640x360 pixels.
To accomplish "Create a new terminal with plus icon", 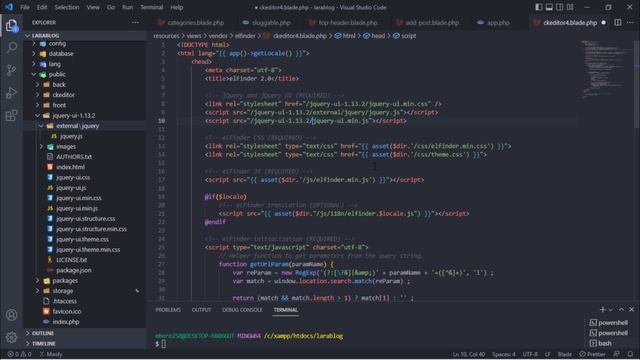I will coord(602,310).
